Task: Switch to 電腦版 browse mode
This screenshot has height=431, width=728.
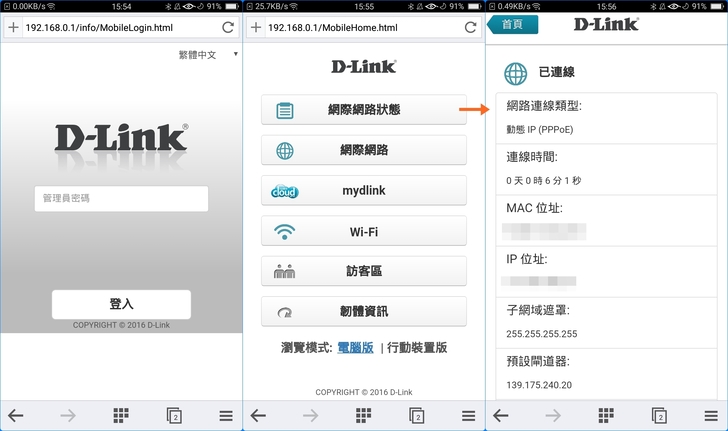Action: (x=355, y=347)
